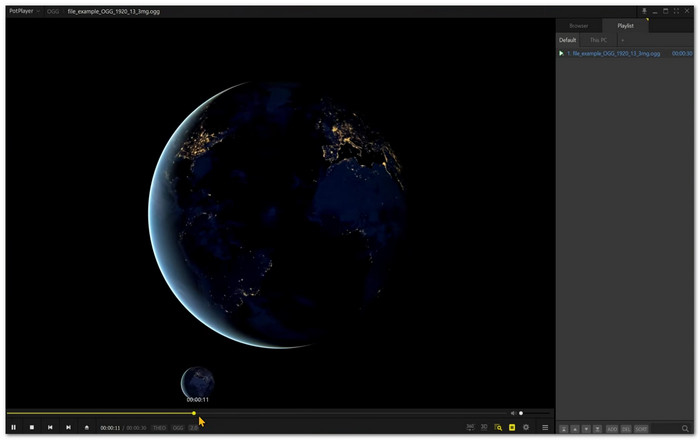The image size is (700, 440).
Task: Open the control panel gear icon
Action: [526, 427]
